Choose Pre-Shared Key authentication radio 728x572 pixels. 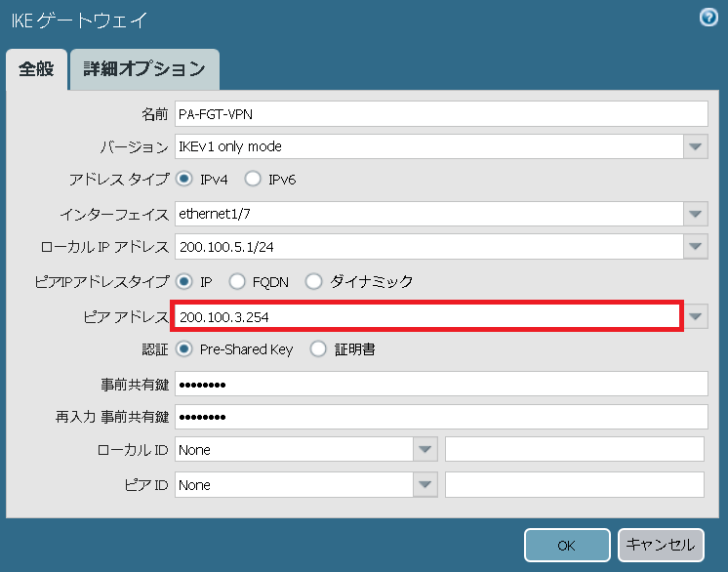pyautogui.click(x=183, y=349)
